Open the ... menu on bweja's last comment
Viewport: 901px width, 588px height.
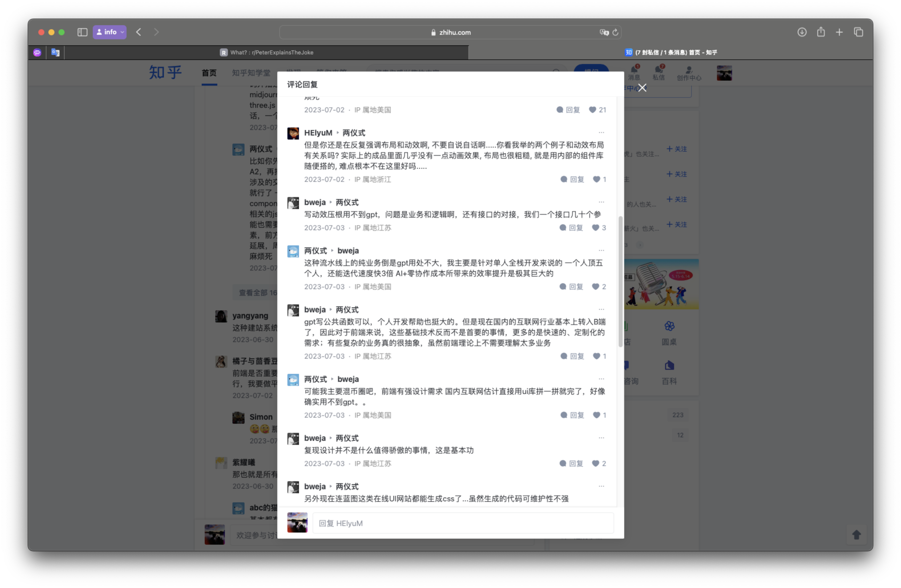click(x=601, y=486)
